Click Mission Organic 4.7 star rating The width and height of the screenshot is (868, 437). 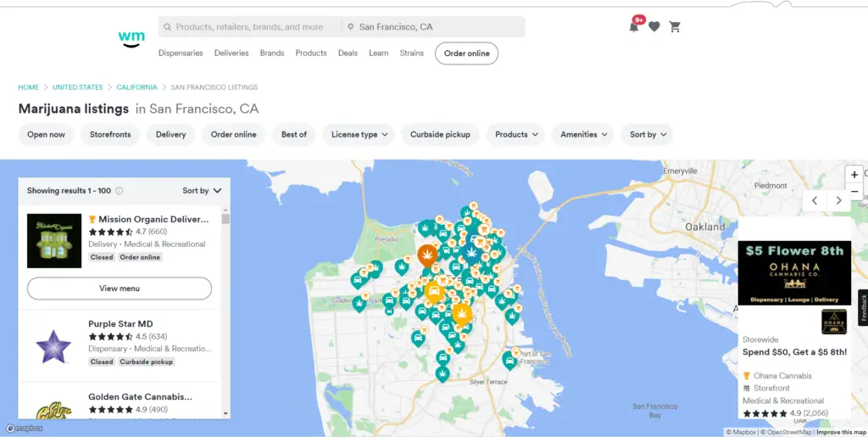(127, 232)
